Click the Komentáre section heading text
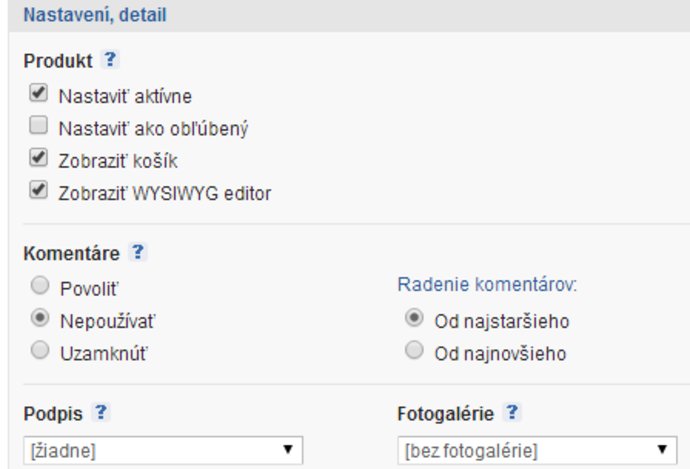690x469 pixels. point(72,254)
